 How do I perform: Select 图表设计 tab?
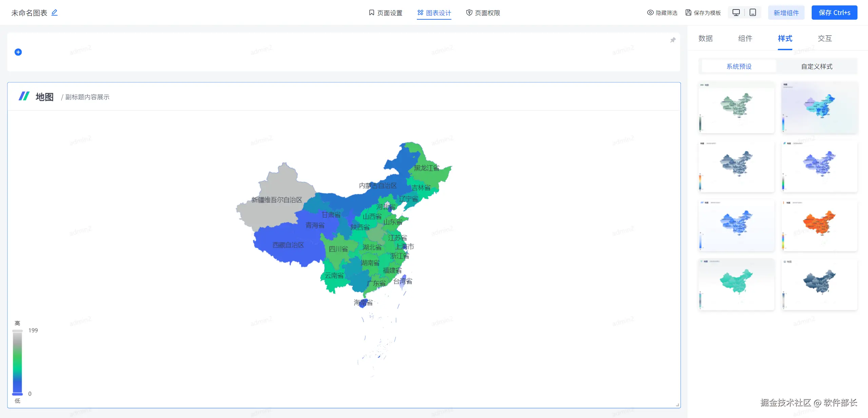click(x=434, y=13)
